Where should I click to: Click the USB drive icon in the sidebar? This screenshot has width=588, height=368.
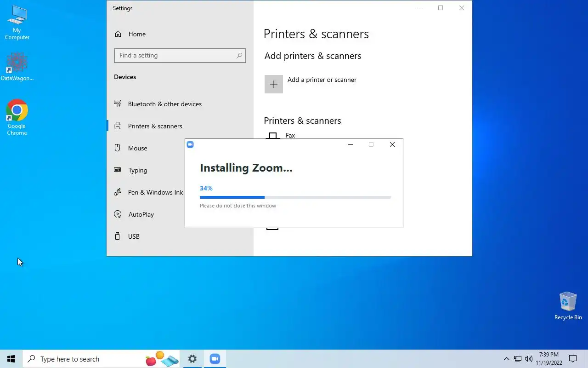[118, 236]
